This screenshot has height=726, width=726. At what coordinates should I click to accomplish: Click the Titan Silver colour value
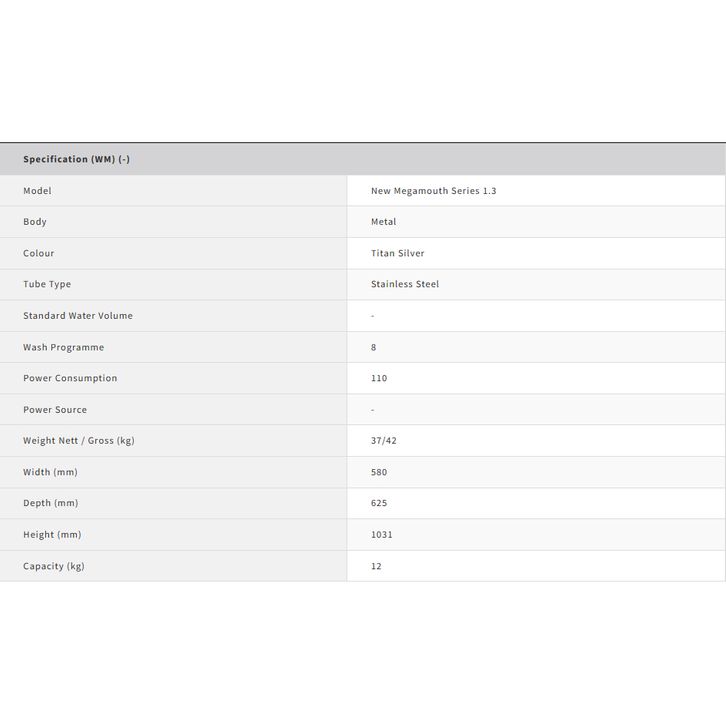pyautogui.click(x=397, y=254)
